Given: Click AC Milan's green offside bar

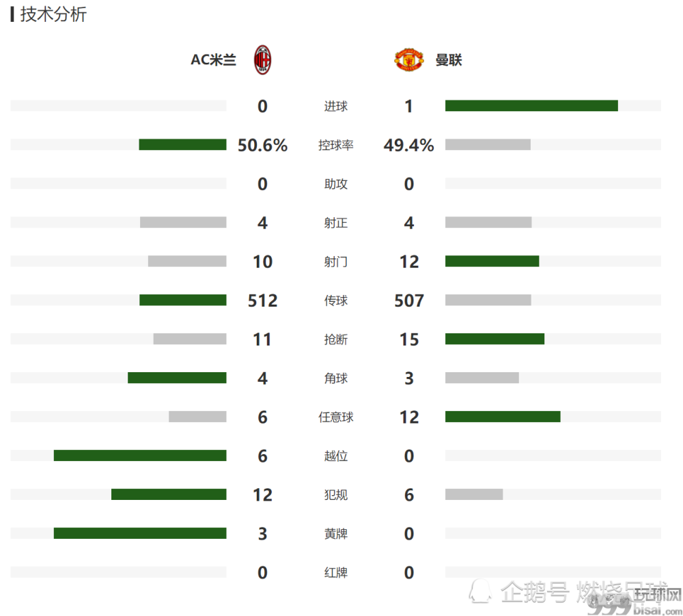Looking at the screenshot, I should [x=140, y=456].
